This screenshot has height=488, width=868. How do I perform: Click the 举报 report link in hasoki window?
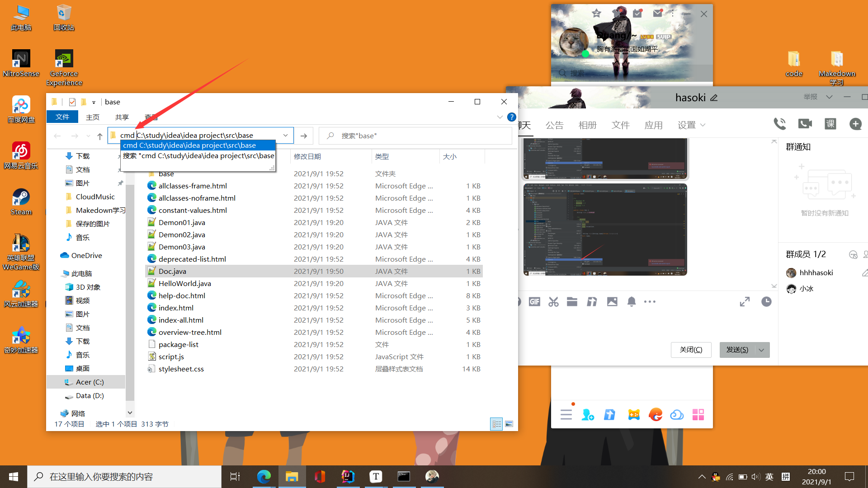(x=811, y=97)
